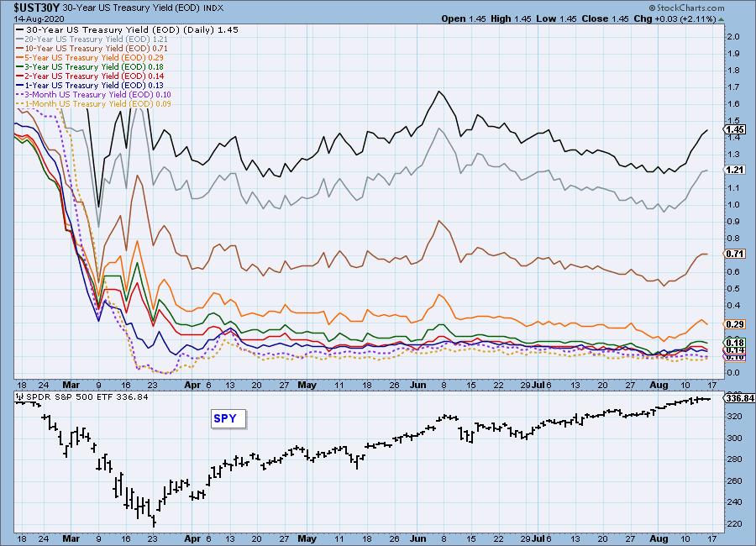Click the 300 tick on the SPY price axis

734,438
